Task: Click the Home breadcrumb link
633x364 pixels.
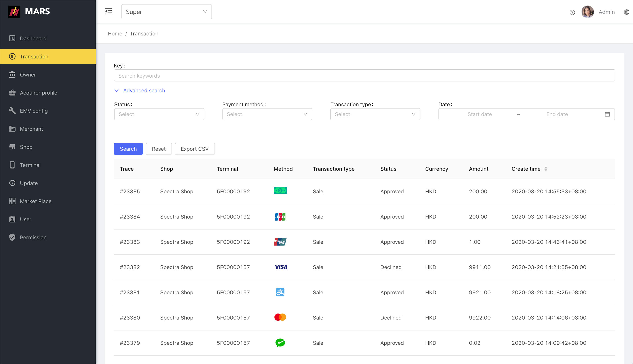Action: tap(115, 34)
